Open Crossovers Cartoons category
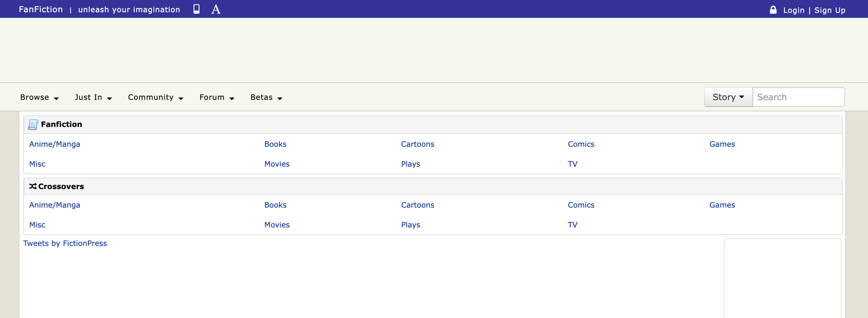 417,205
